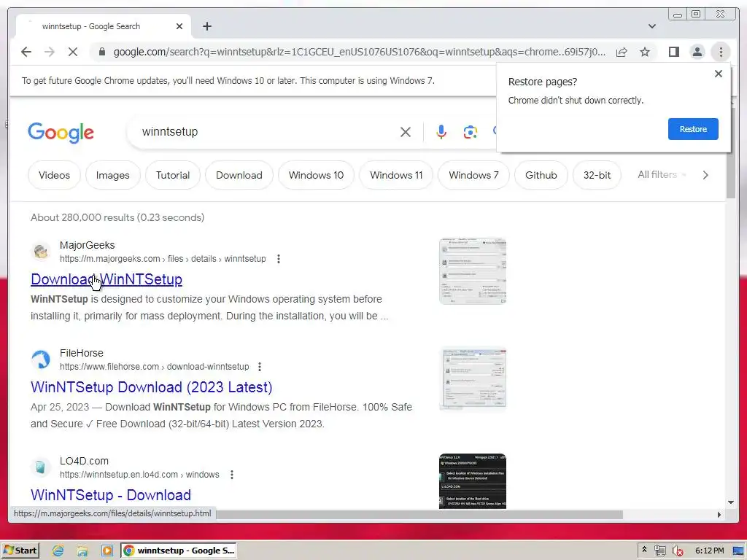Go back with the browser back arrow
The height and width of the screenshot is (560, 747).
click(x=26, y=52)
